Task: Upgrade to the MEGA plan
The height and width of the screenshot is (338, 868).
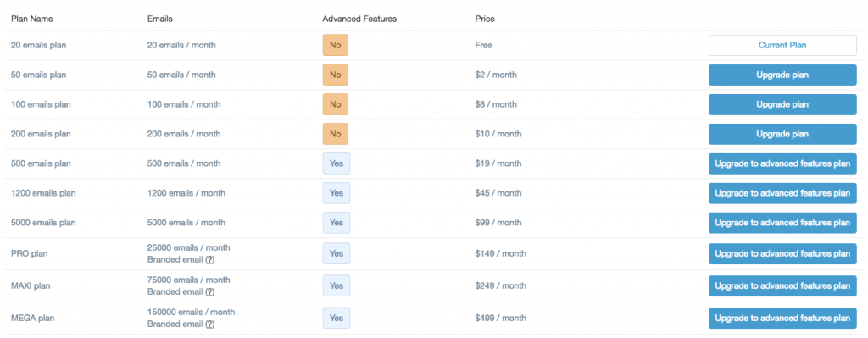Action: tap(782, 318)
